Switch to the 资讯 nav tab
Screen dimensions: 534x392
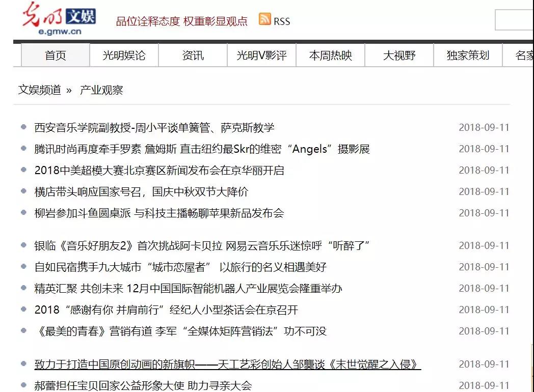point(193,55)
